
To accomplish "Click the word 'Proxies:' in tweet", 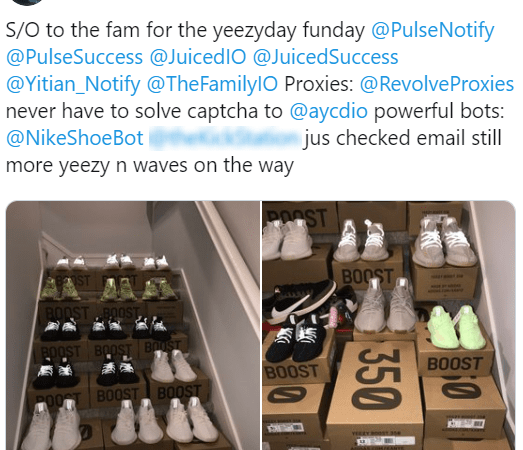I will (319, 84).
